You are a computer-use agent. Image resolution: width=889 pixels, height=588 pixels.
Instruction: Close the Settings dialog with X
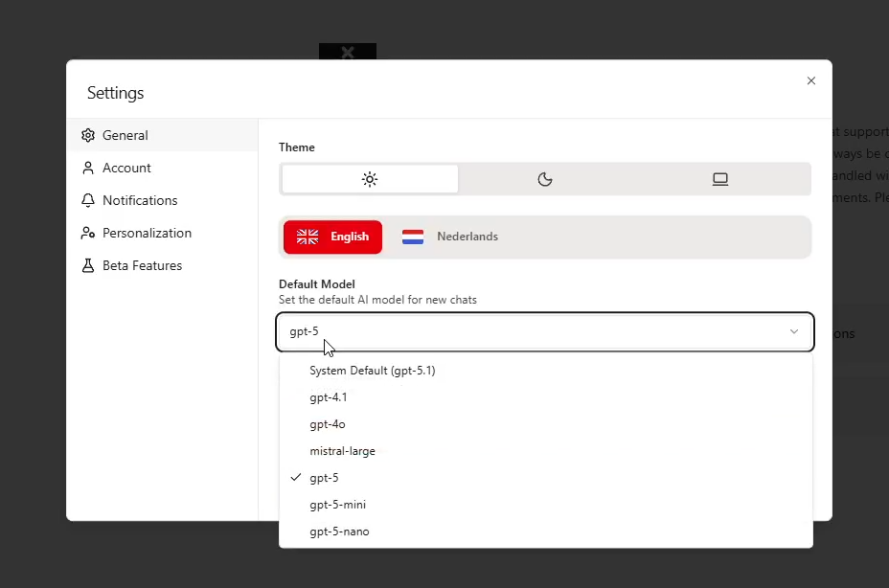coord(811,81)
